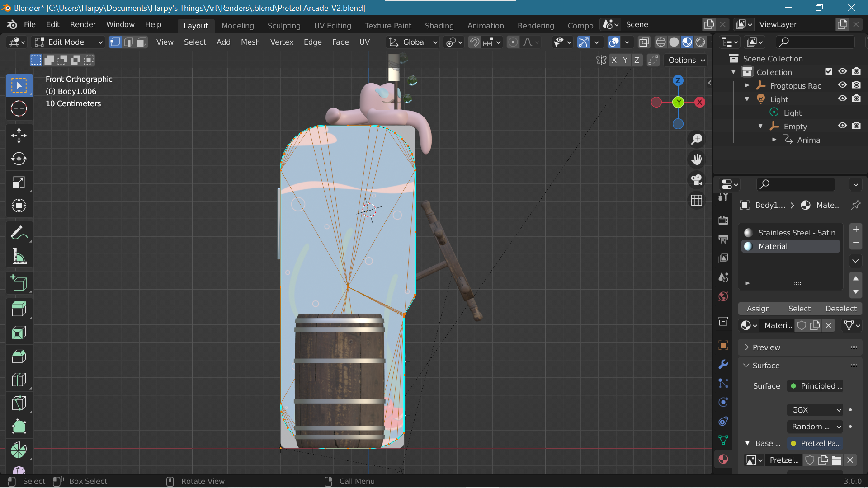
Task: Click the red X axis gizmo
Action: 699,102
